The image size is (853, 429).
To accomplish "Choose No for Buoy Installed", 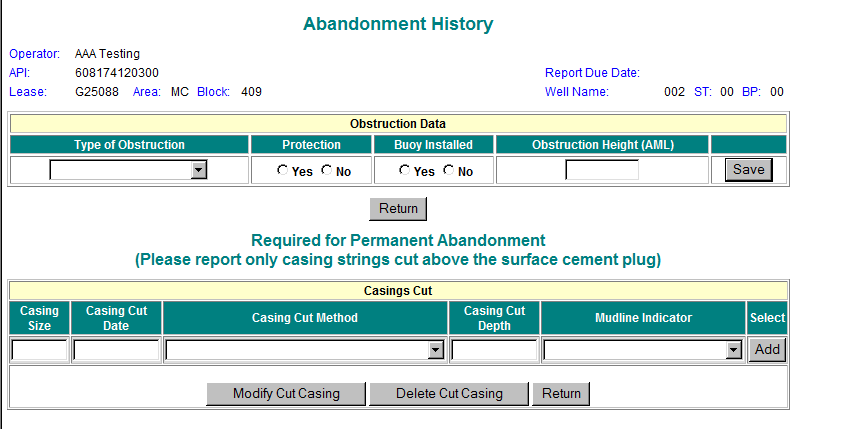I will [448, 170].
